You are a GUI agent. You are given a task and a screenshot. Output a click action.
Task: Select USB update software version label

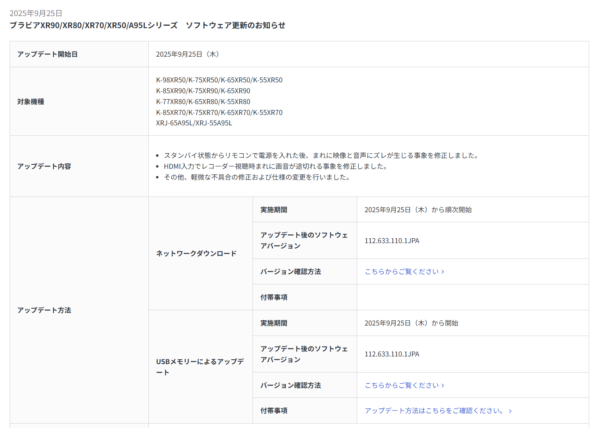coord(304,354)
